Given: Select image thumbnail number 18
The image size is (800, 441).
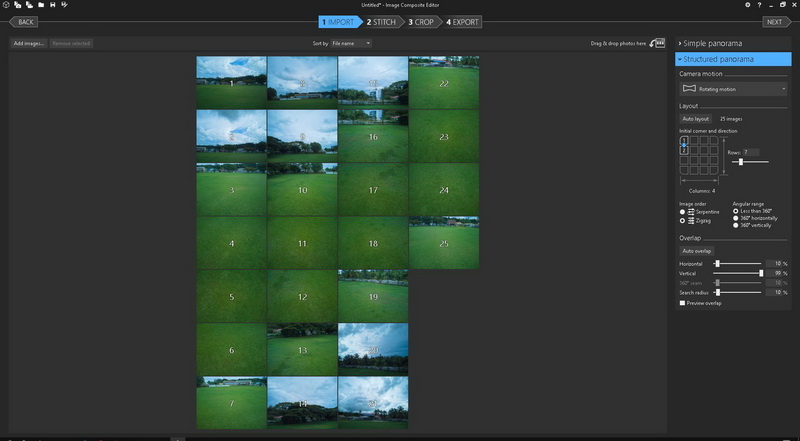Looking at the screenshot, I should tap(373, 243).
